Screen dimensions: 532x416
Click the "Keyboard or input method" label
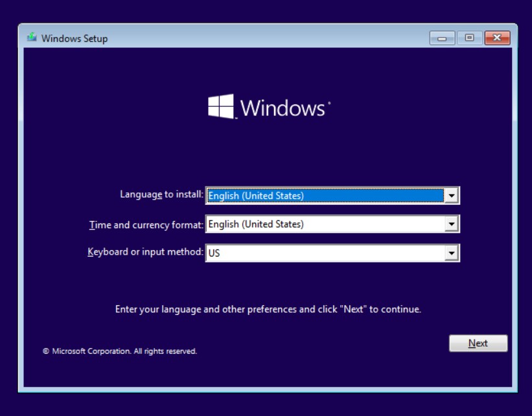145,251
